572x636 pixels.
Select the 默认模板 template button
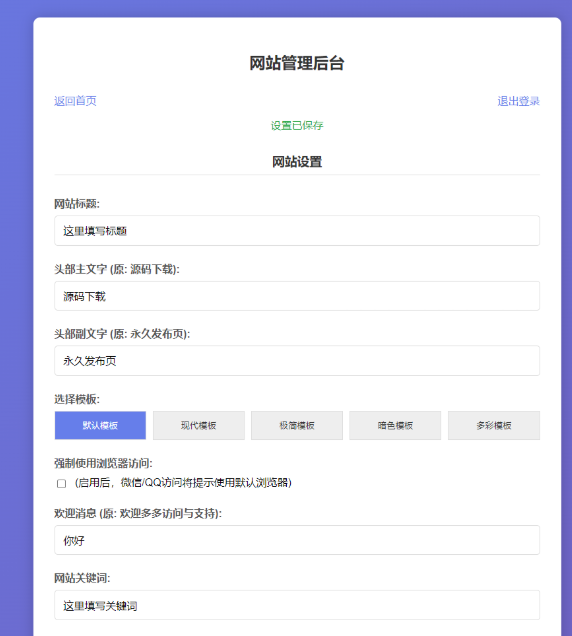click(100, 425)
